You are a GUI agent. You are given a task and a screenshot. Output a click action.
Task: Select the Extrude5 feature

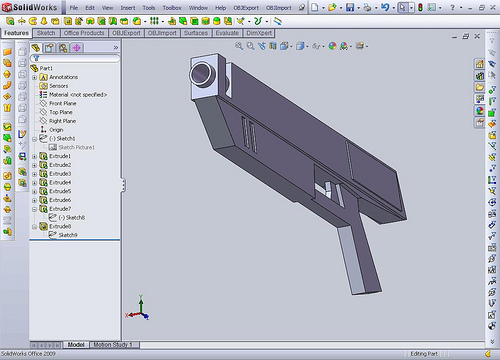click(x=55, y=191)
